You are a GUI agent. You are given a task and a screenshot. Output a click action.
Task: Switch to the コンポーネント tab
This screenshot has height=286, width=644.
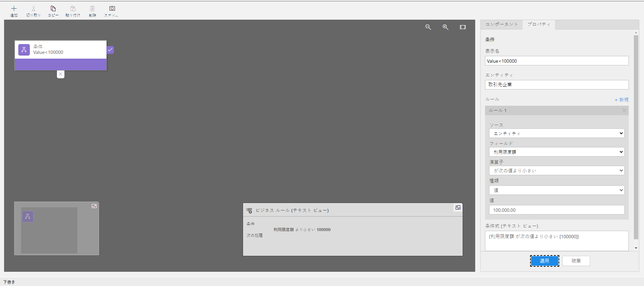[502, 24]
